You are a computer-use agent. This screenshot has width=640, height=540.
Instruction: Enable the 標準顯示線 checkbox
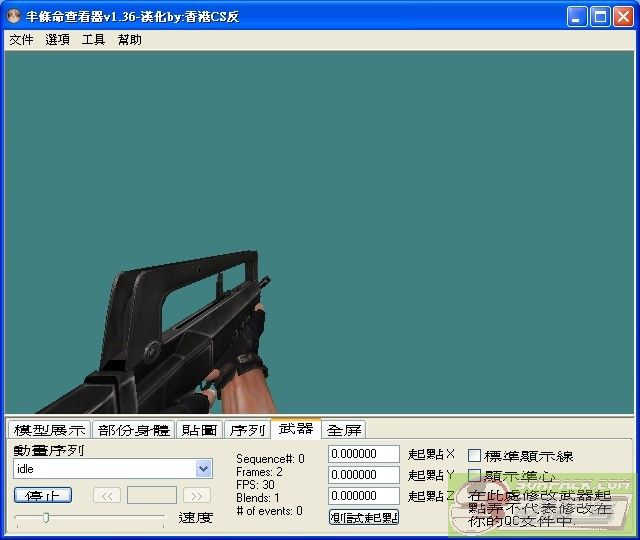coord(475,456)
